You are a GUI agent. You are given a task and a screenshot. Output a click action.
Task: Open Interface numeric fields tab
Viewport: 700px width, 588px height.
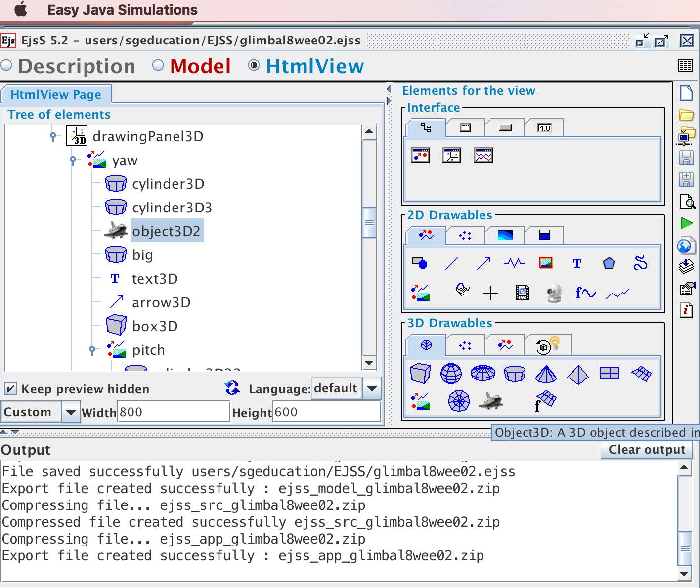tap(544, 128)
